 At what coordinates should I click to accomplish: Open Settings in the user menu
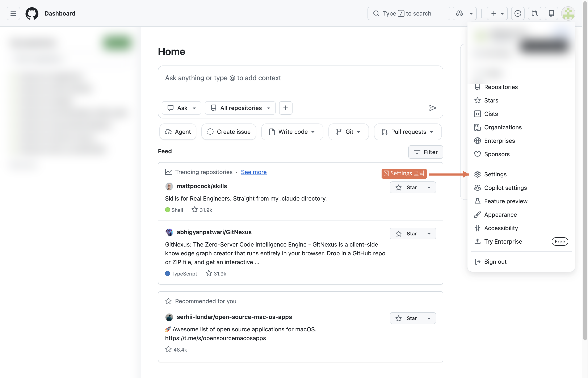coord(521,174)
